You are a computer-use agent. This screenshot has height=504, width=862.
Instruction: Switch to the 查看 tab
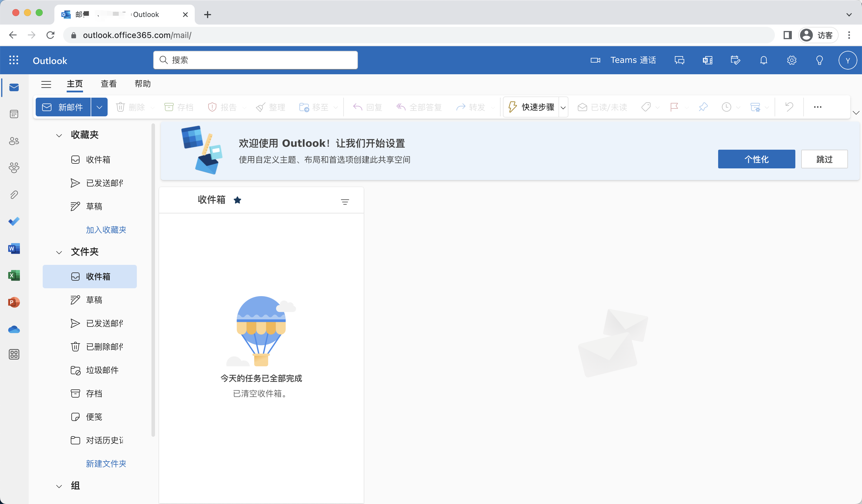pos(108,84)
